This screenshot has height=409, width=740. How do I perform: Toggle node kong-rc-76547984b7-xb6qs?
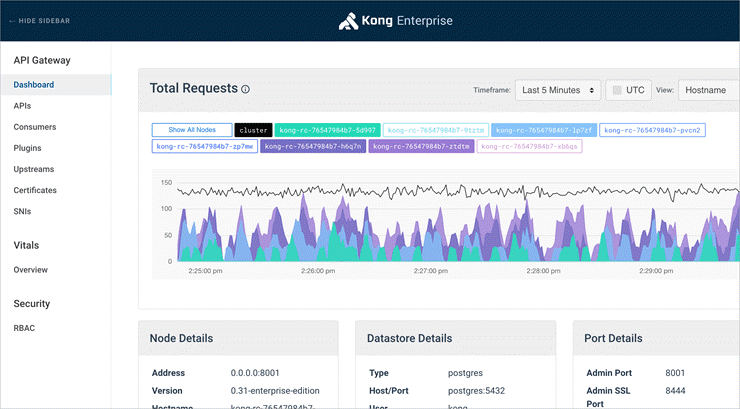click(530, 146)
